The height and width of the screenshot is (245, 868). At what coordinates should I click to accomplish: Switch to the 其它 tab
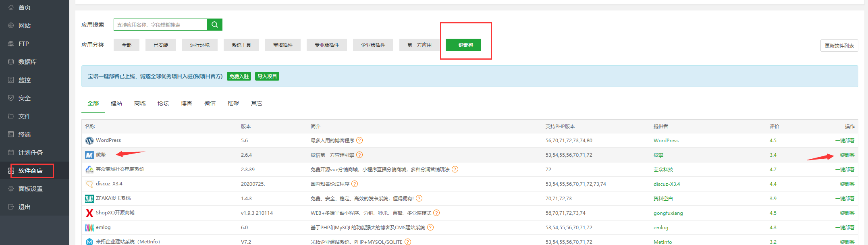(257, 103)
